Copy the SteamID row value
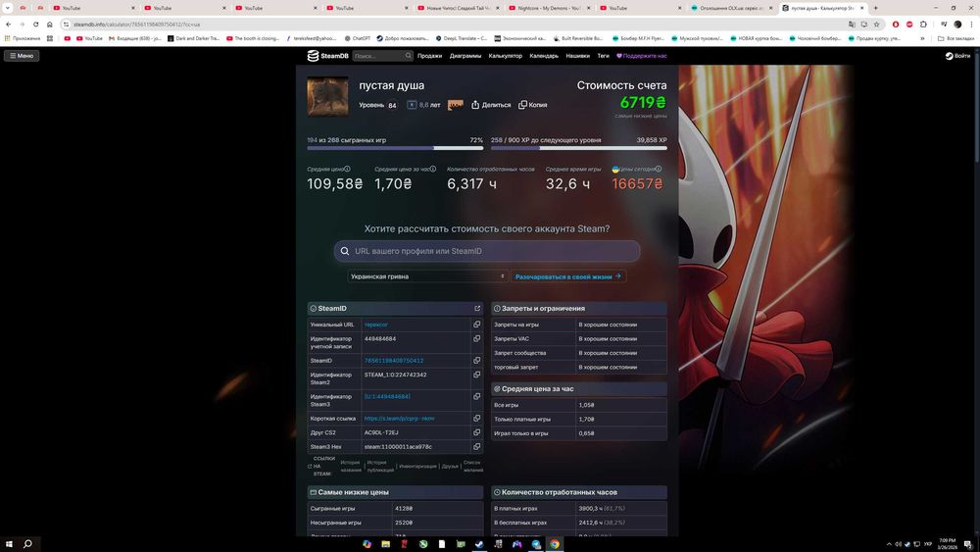Screen dimensions: 980x552 point(477,361)
